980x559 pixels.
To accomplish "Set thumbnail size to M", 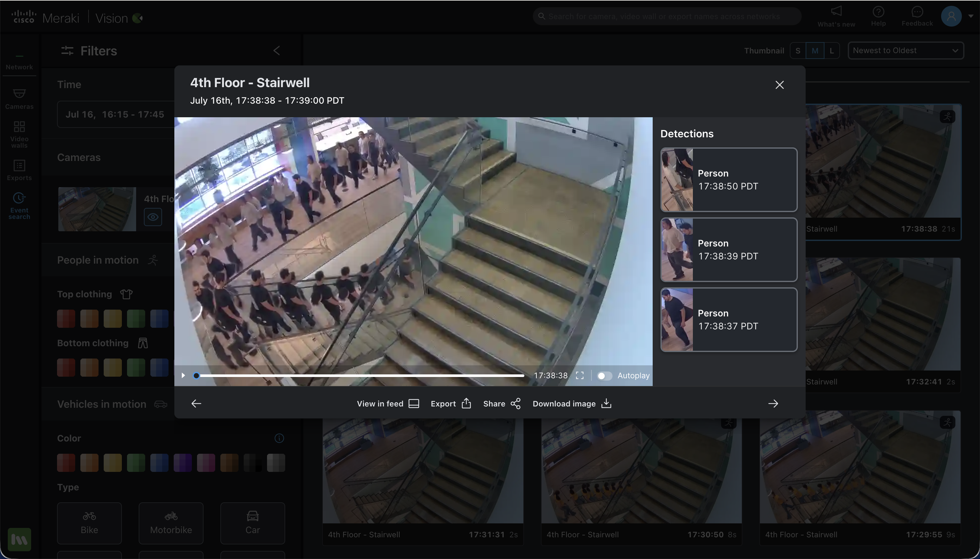I will tap(815, 51).
